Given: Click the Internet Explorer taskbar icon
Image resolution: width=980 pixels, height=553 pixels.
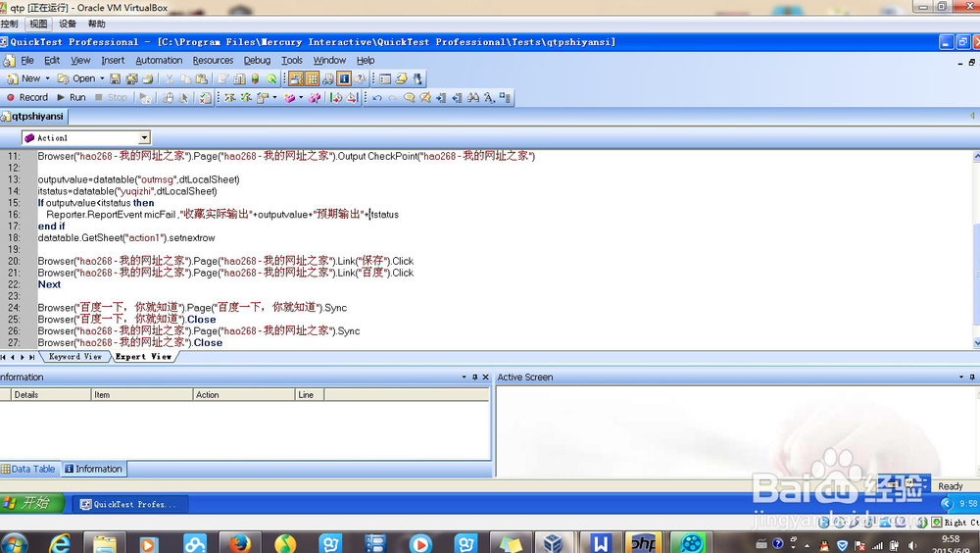Looking at the screenshot, I should pos(60,543).
